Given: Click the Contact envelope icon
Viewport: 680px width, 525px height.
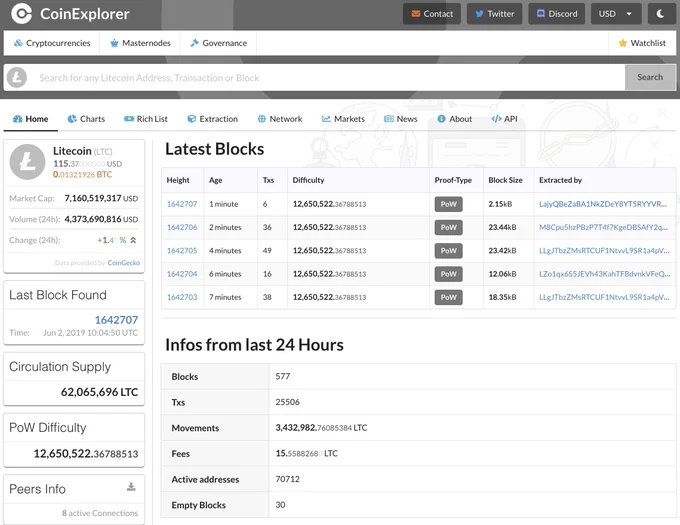Looking at the screenshot, I should (x=415, y=14).
